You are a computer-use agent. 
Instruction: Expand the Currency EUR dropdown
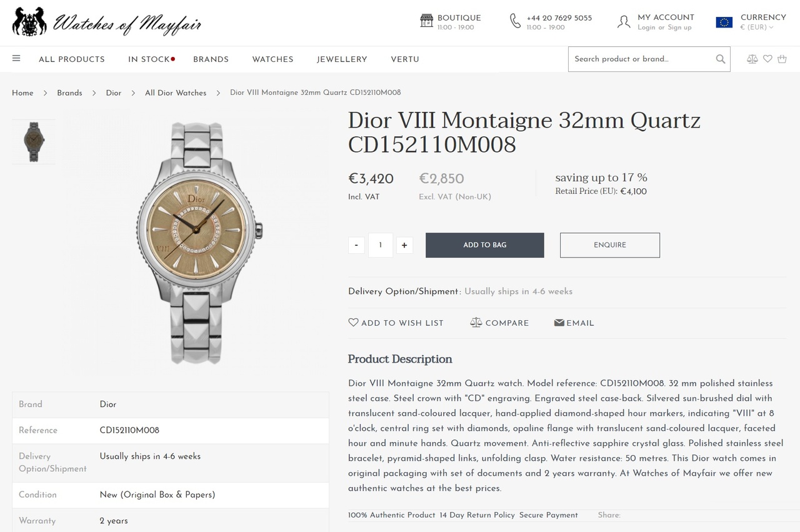(757, 27)
